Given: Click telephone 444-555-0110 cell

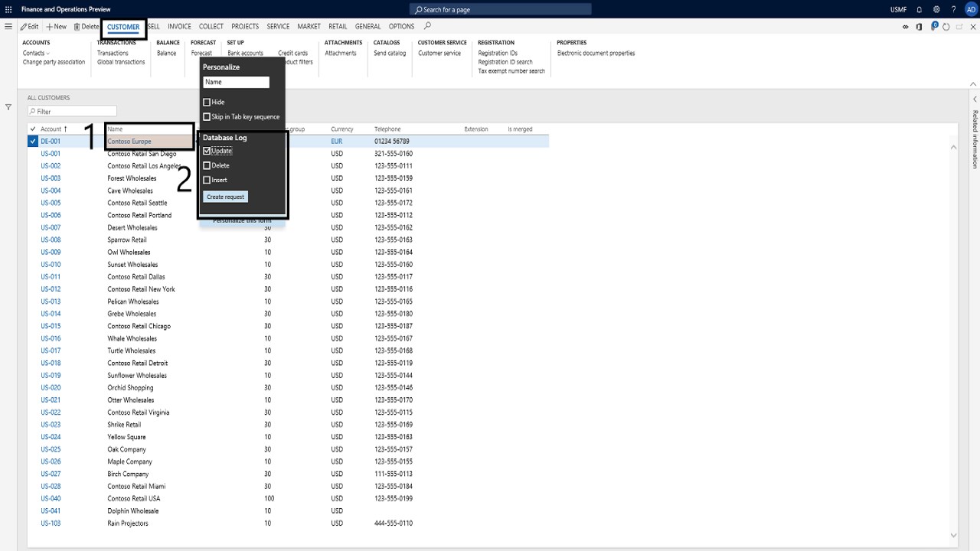Looking at the screenshot, I should (x=394, y=523).
